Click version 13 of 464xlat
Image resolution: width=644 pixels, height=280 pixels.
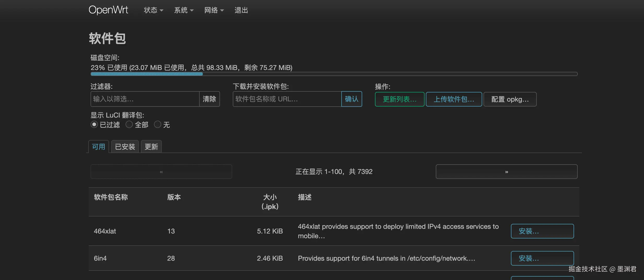coord(171,231)
